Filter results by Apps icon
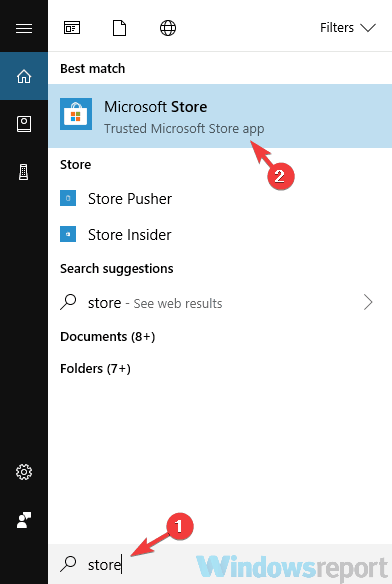Screen dimensions: 392x584 pos(72,28)
